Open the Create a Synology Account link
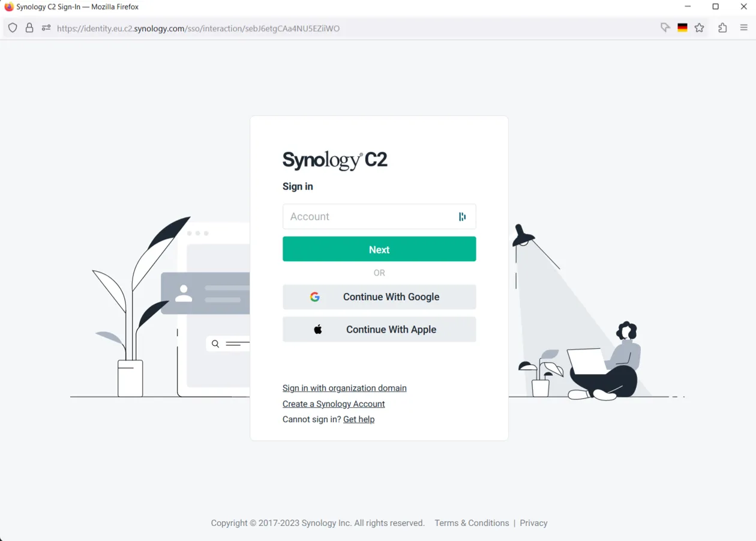Image resolution: width=756 pixels, height=541 pixels. [x=334, y=403]
